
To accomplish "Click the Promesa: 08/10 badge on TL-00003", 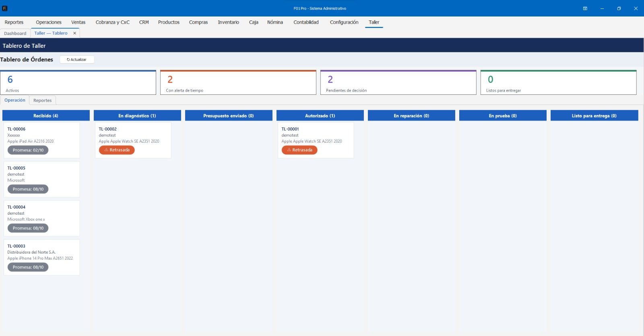I will 28,267.
